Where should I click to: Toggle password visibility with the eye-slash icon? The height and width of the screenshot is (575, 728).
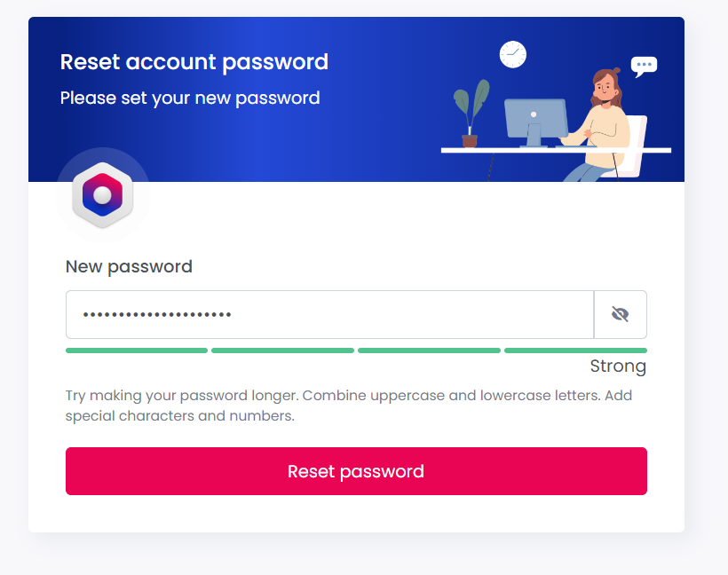pos(620,314)
